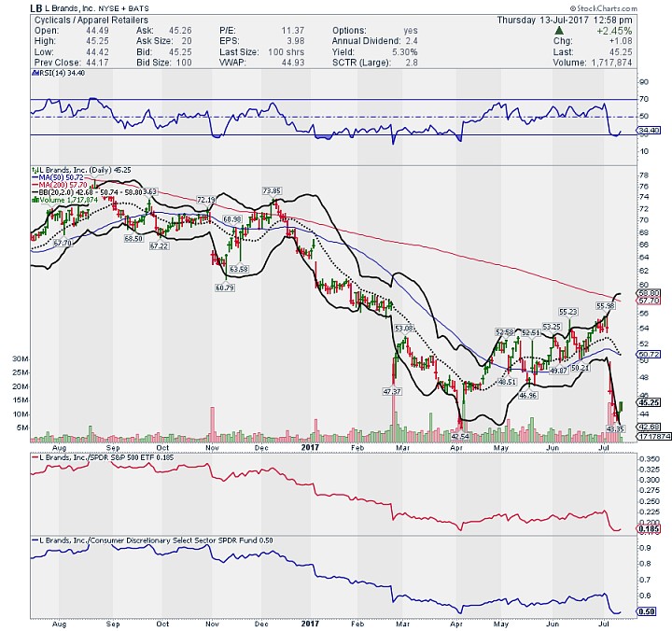The image size is (672, 631).
Task: Click the MA(50) 50.72 legend entry
Action: point(58,177)
